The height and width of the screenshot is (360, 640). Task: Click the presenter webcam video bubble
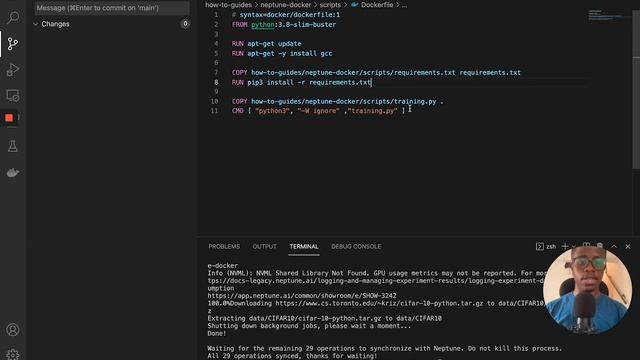tap(587, 291)
